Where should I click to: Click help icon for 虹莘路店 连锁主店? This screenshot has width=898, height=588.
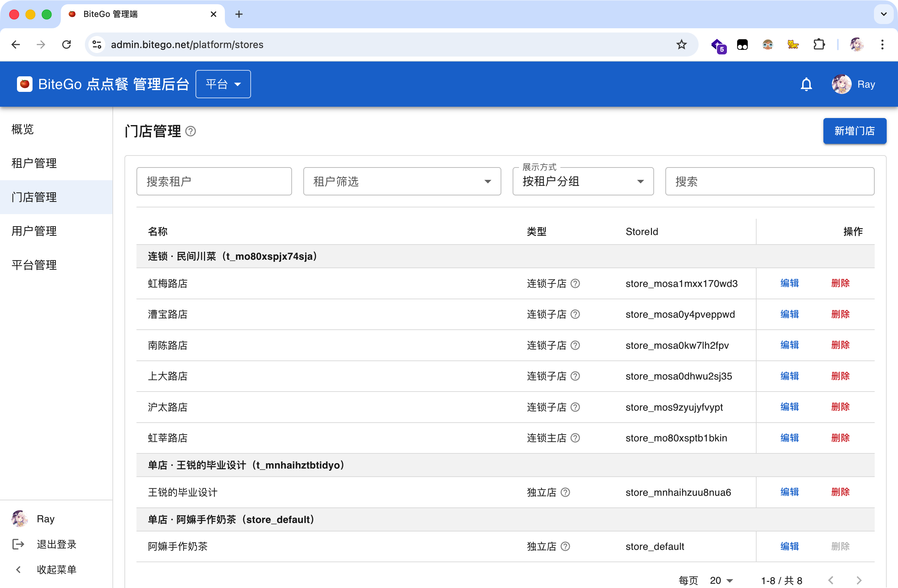[x=575, y=438]
